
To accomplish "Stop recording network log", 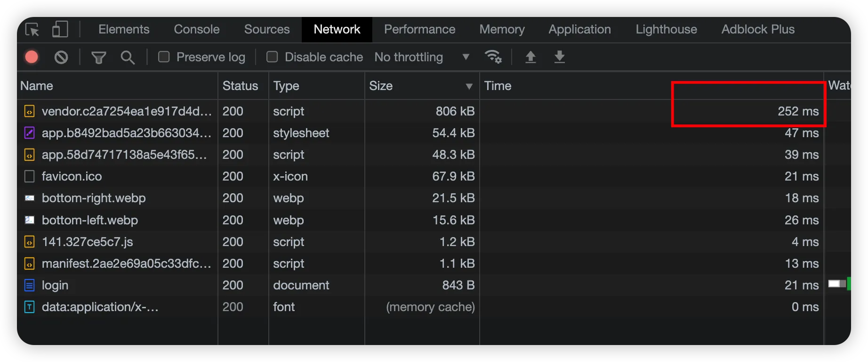I will 32,57.
